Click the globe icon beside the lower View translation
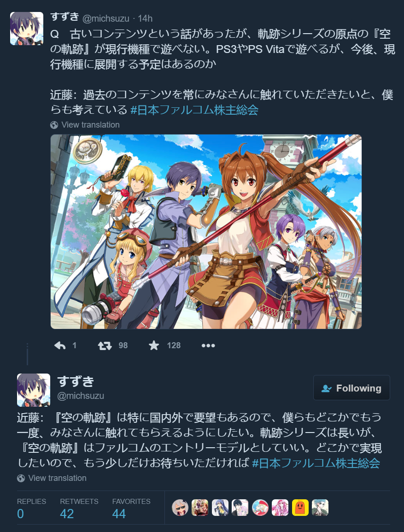 click(21, 478)
